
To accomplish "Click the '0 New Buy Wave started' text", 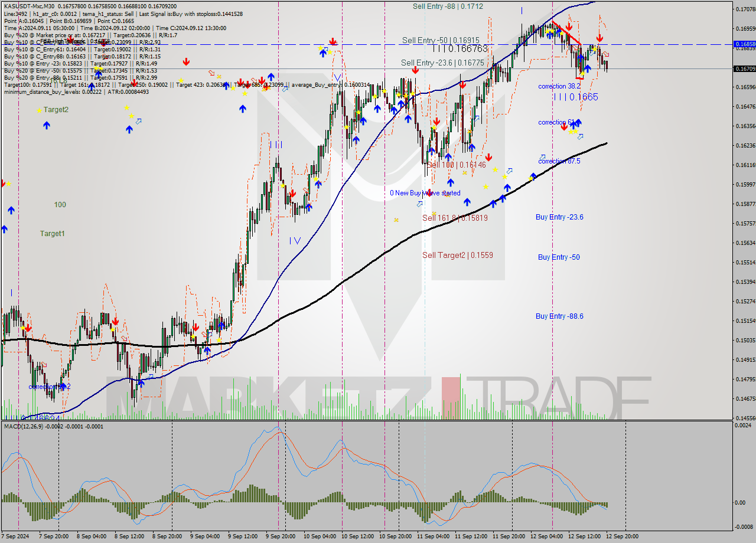I will 425,193.
